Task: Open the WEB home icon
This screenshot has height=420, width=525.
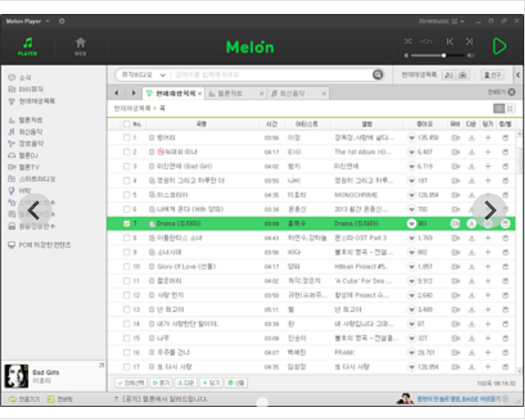Action: [80, 46]
